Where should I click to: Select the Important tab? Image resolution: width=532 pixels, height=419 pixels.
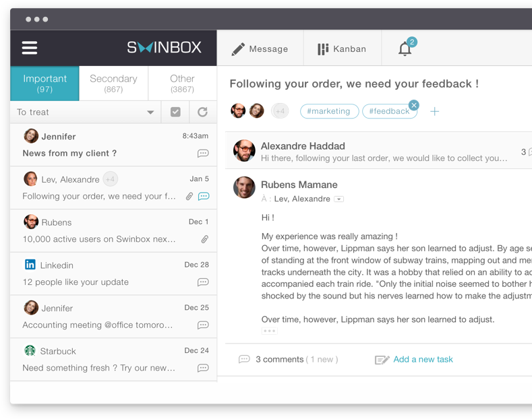[x=45, y=84]
